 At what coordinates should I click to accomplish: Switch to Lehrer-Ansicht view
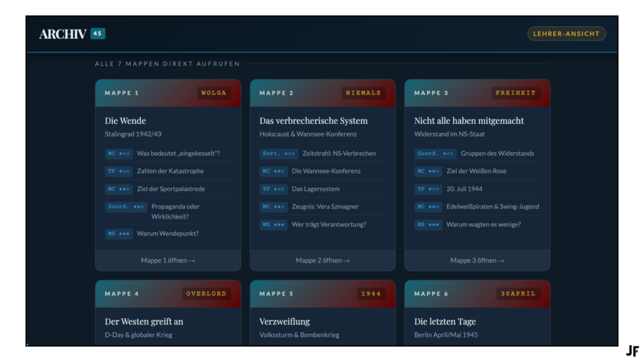click(x=566, y=34)
